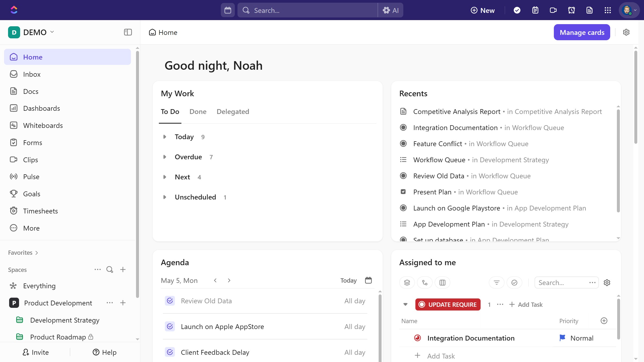Open the Help link

click(104, 352)
